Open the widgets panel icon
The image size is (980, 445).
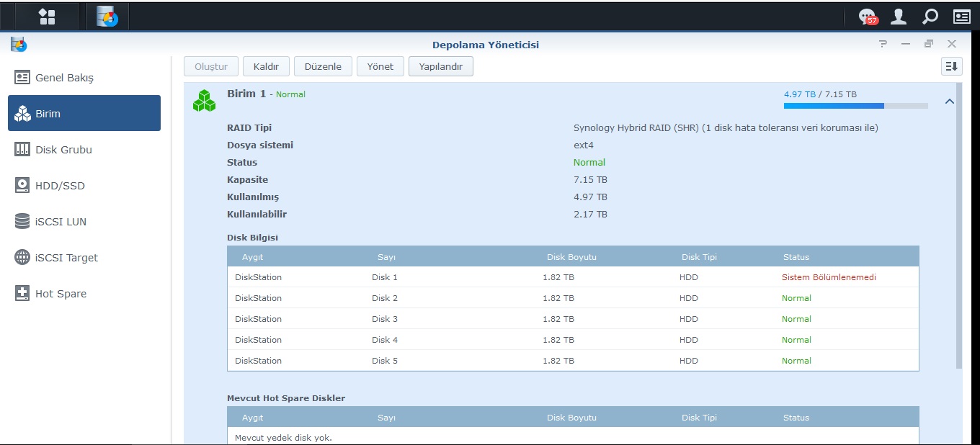coord(962,17)
